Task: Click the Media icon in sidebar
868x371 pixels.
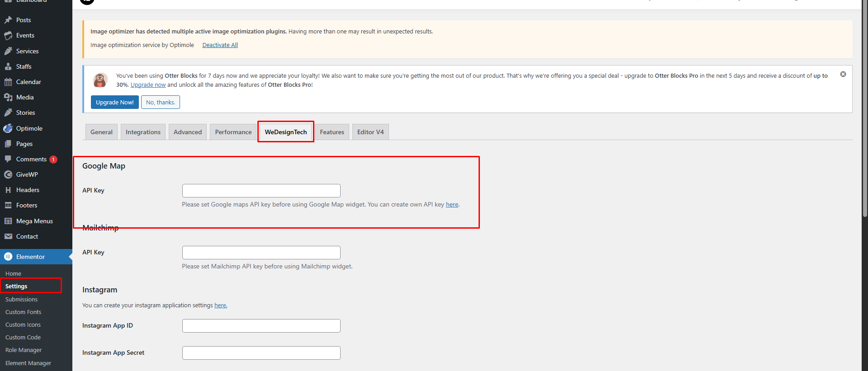Action: [8, 97]
